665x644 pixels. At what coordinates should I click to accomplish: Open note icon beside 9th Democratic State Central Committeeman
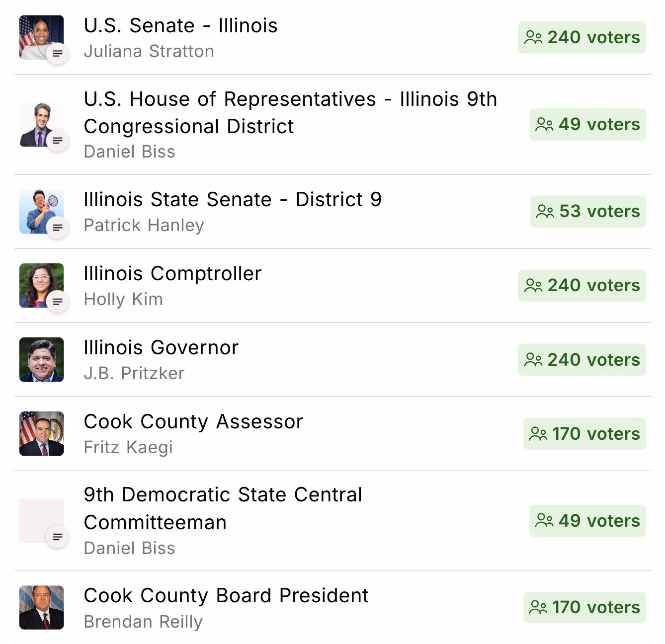click(x=58, y=537)
